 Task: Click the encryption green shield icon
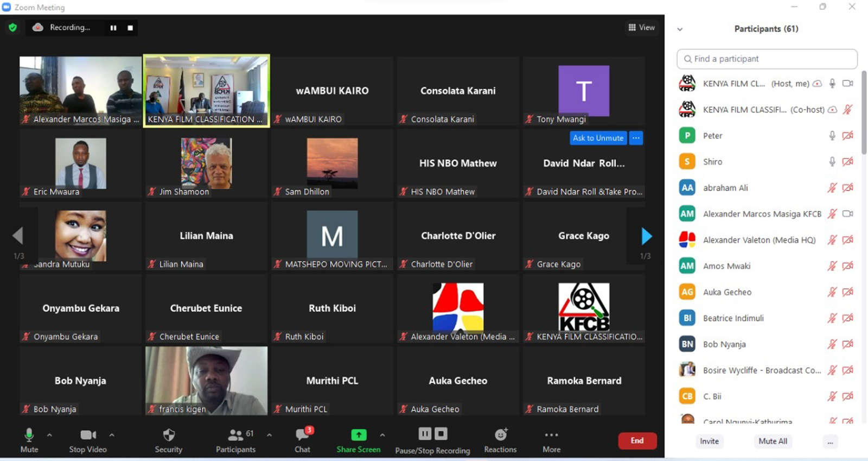pos(12,28)
